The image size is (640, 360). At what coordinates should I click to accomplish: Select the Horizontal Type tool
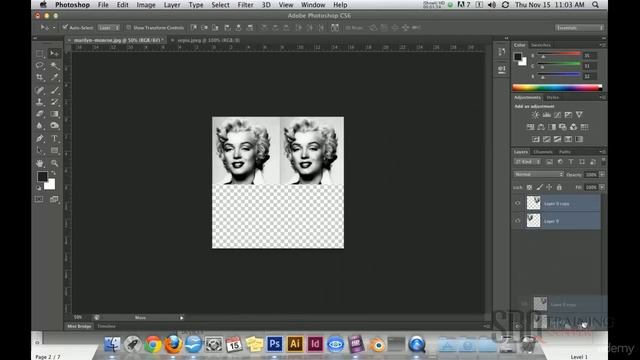54,139
